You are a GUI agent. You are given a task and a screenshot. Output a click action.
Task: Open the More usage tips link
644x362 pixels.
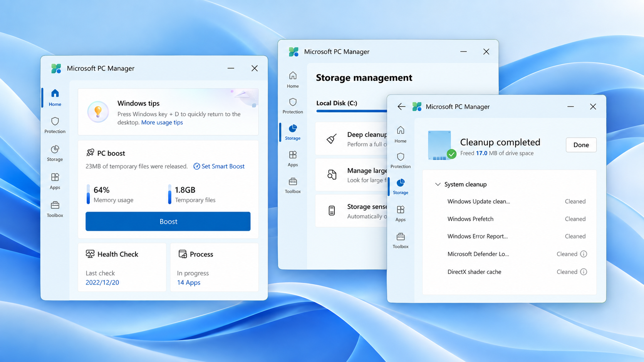click(162, 122)
